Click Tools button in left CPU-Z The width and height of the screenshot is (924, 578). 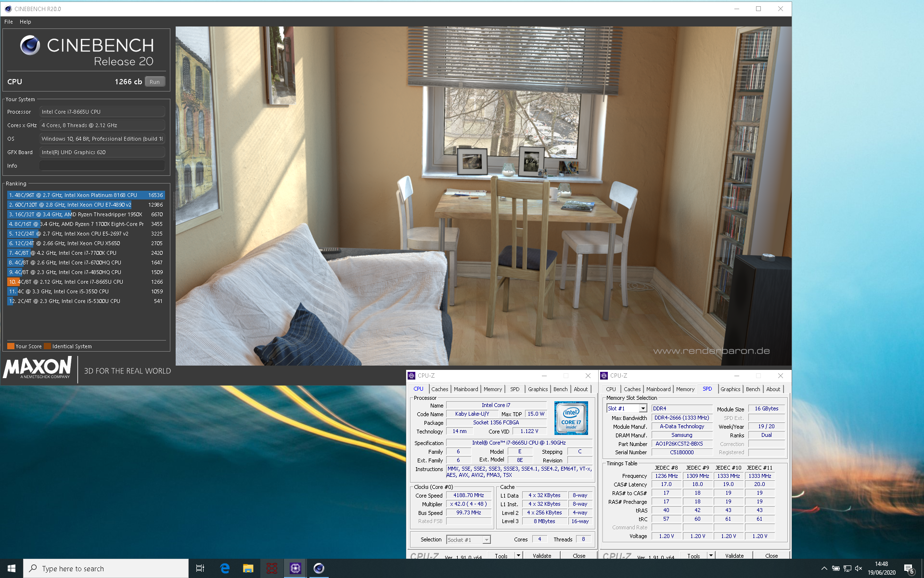pyautogui.click(x=500, y=556)
